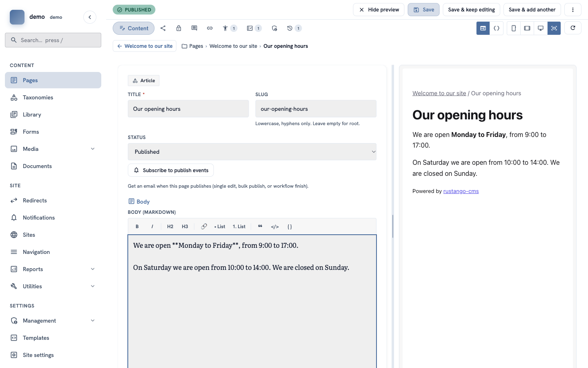Insert curly-brace block in body toolbar
The height and width of the screenshot is (368, 588).
pyautogui.click(x=290, y=227)
